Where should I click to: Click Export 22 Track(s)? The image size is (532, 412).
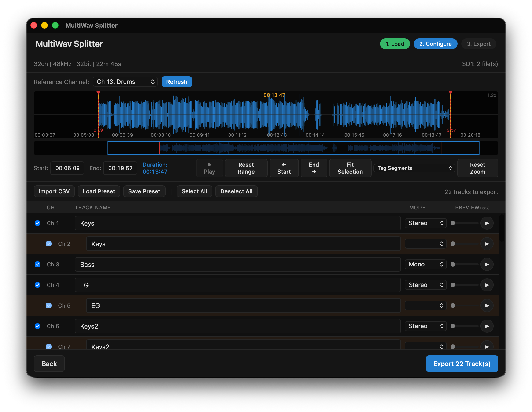click(462, 364)
